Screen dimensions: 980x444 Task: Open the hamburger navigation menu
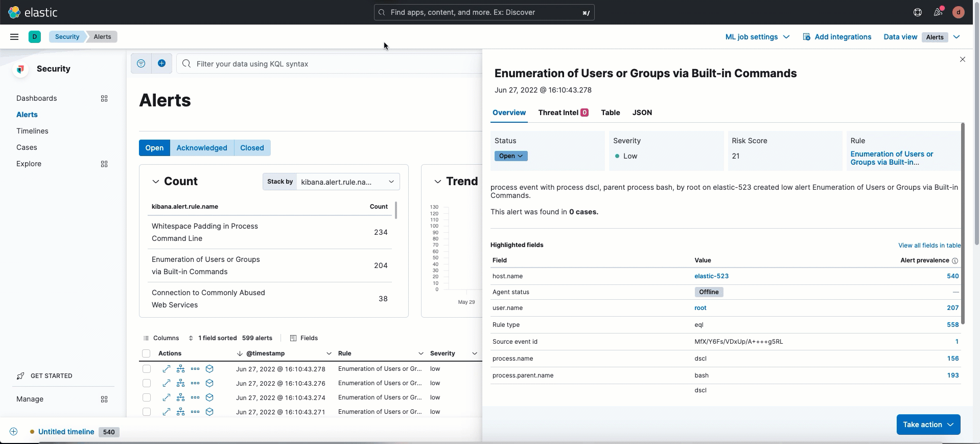(14, 37)
